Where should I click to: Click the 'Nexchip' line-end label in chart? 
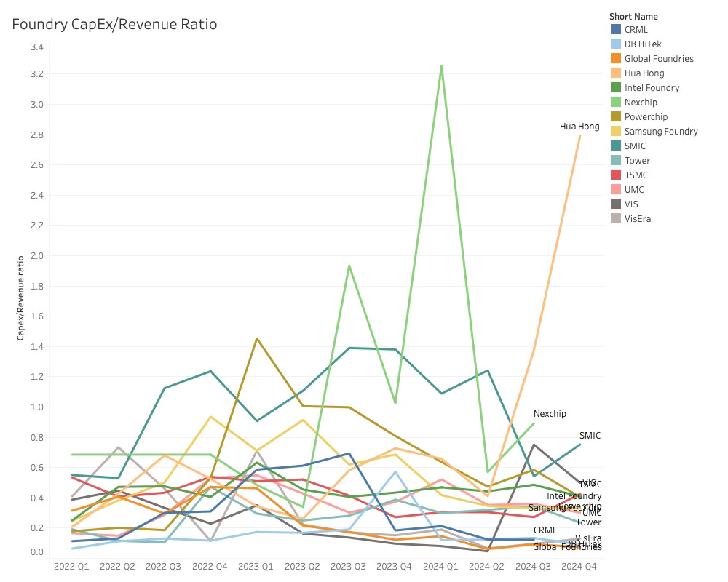click(550, 413)
